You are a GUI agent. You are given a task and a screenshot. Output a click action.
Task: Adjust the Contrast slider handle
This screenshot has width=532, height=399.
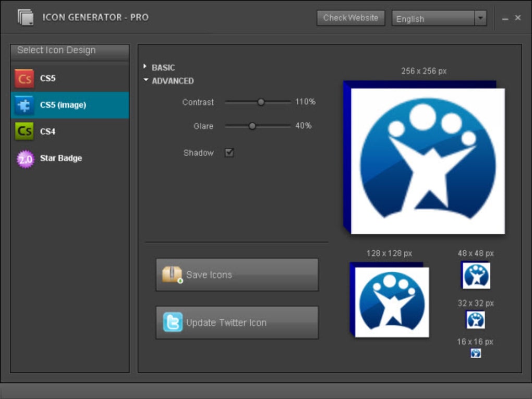tap(260, 102)
